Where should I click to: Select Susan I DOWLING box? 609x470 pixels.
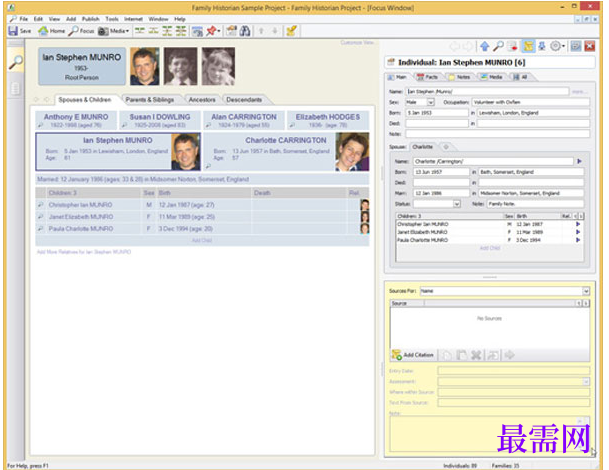pyautogui.click(x=160, y=120)
